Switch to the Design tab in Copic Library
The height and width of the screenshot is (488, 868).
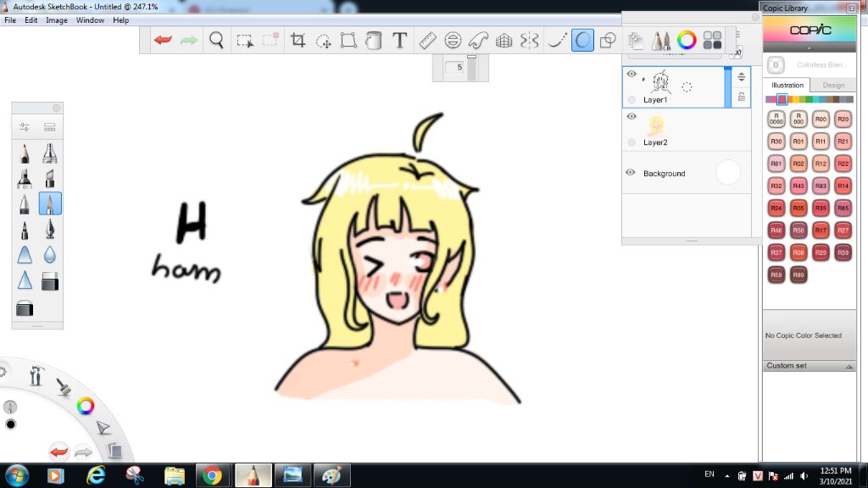[x=833, y=86]
